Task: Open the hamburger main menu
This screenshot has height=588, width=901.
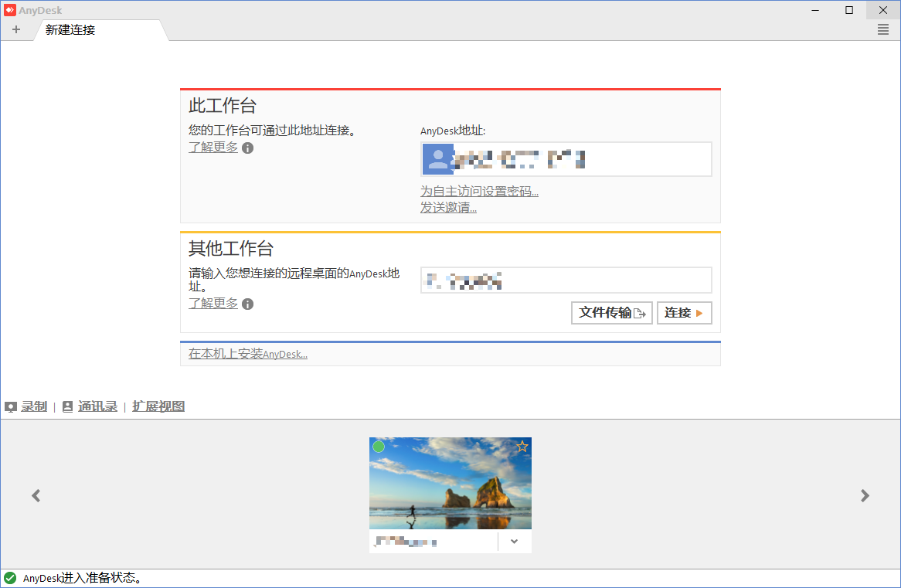Action: click(883, 29)
